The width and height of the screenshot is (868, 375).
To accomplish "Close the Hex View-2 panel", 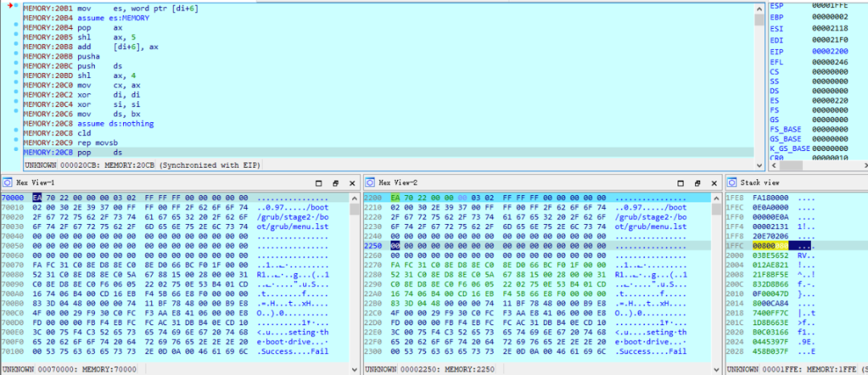I will tap(714, 183).
